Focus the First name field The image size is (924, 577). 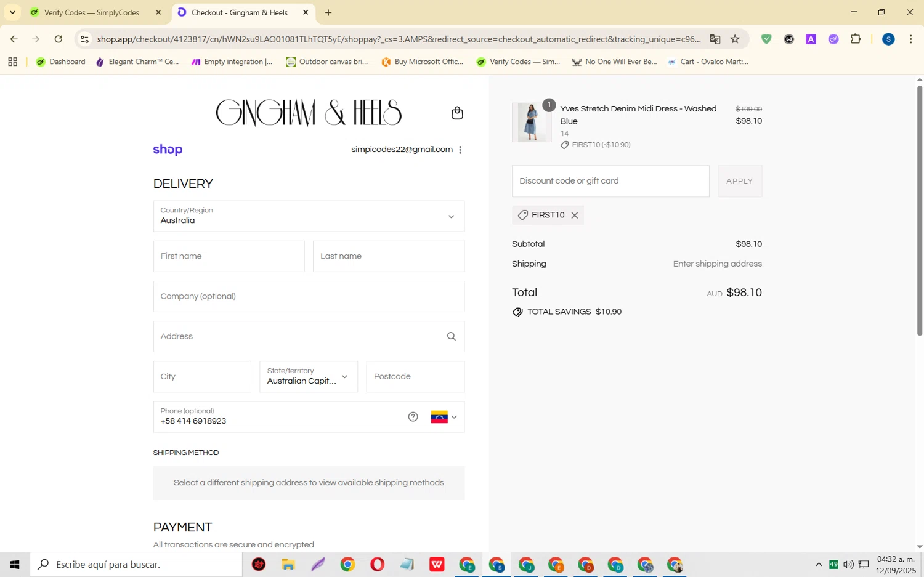pyautogui.click(x=229, y=256)
